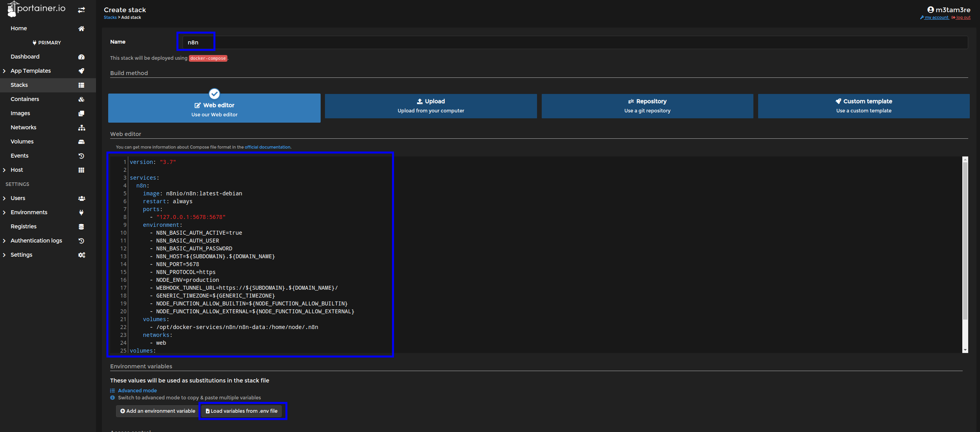Screen dimensions: 980x432
Task: Expand the Authentication logs chevron
Action: (4, 241)
